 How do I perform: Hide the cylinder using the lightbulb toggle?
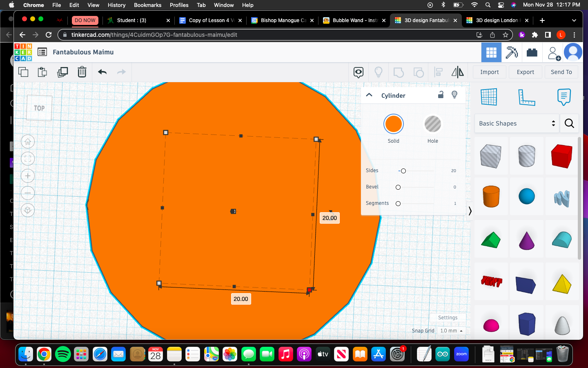click(x=454, y=94)
